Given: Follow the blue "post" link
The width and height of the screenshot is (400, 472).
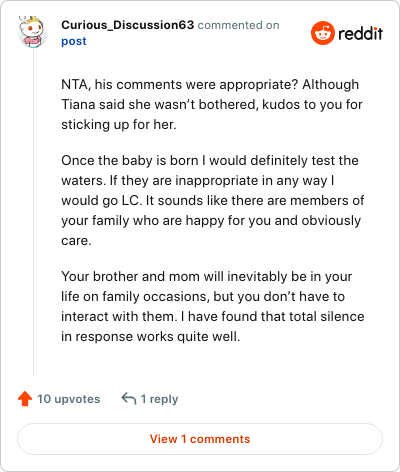Looking at the screenshot, I should (74, 41).
